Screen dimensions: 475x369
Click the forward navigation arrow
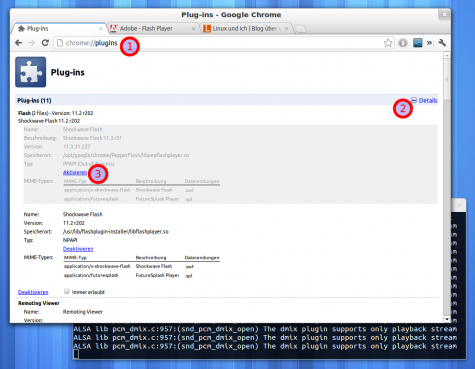(x=32, y=43)
